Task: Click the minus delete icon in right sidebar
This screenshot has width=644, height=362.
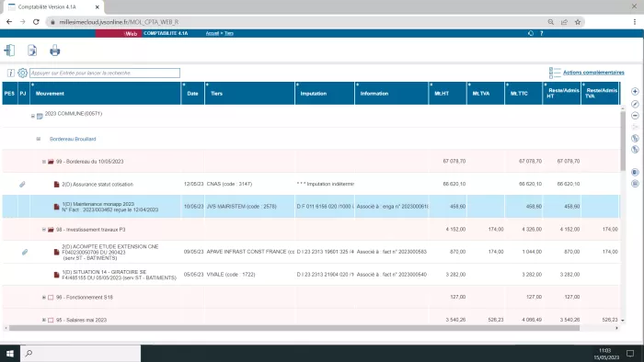Action: 635,116
